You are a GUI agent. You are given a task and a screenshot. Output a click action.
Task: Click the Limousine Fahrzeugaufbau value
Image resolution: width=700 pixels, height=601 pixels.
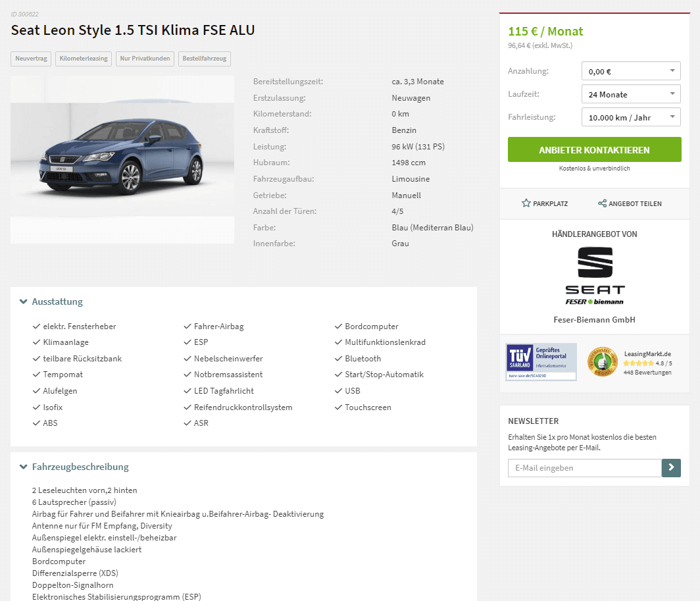411,179
